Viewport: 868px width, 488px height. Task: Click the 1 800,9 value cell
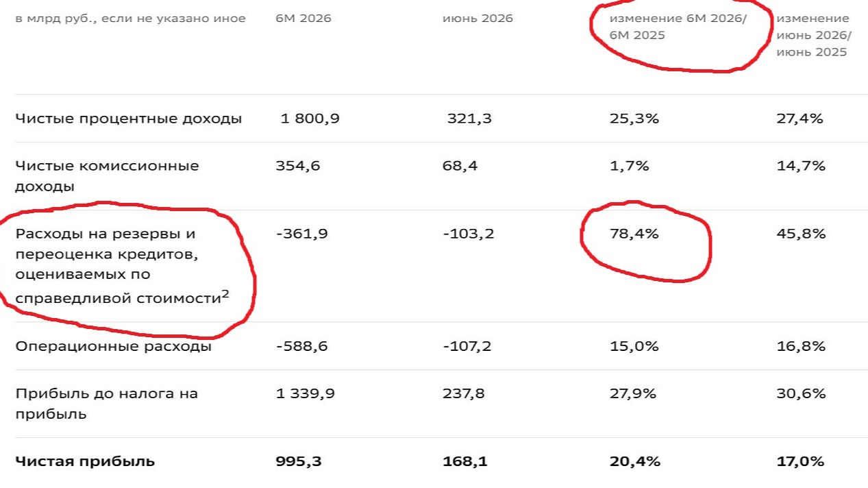point(310,119)
